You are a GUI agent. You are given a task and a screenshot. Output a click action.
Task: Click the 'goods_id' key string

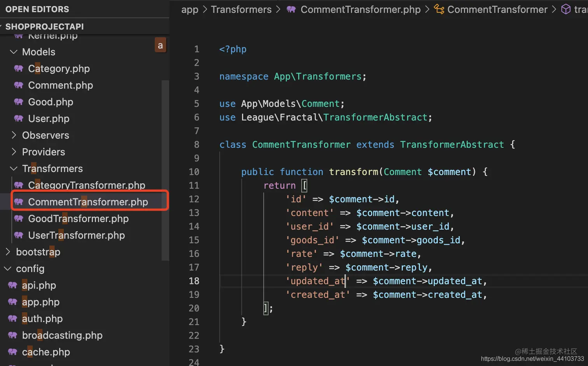pyautogui.click(x=313, y=240)
